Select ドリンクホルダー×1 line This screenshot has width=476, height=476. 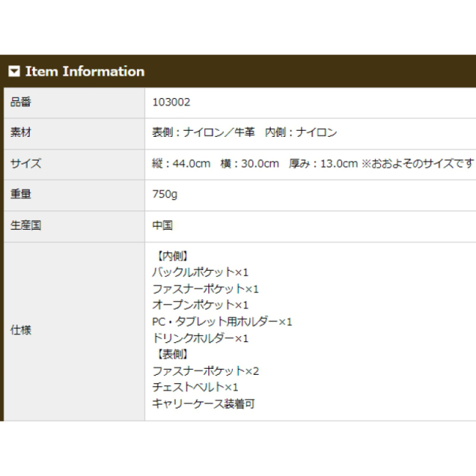(x=200, y=338)
